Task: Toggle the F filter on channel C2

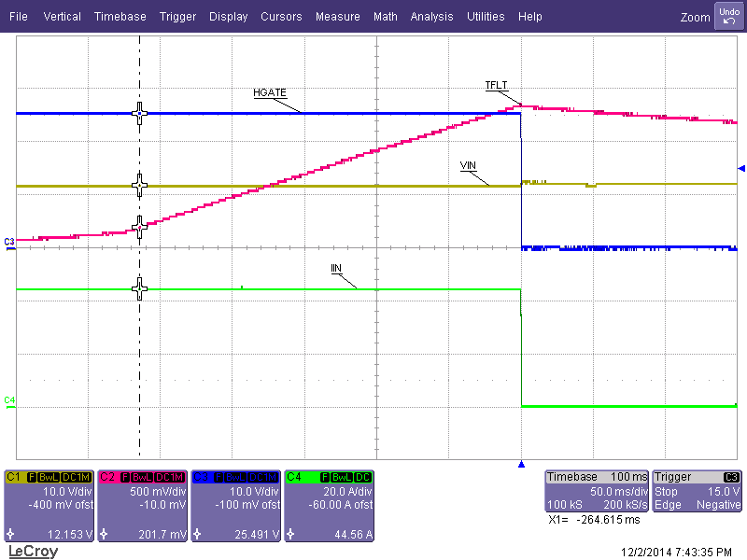Action: (126, 475)
